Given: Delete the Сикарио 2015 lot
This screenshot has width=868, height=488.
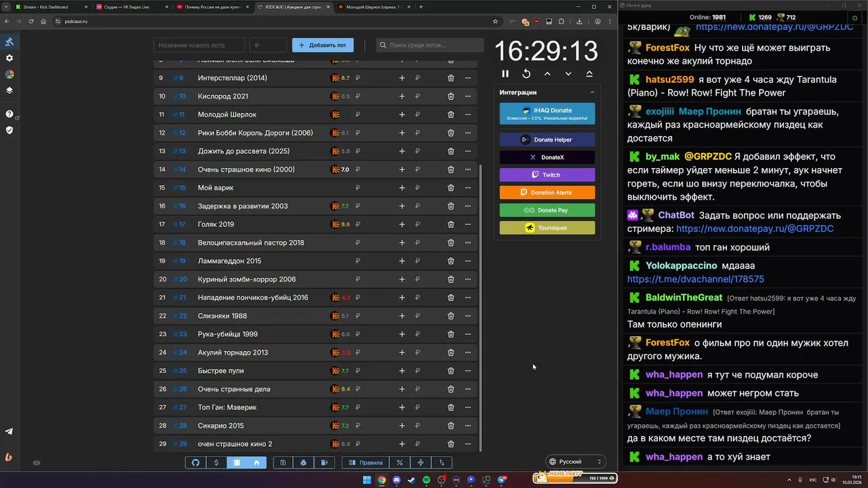Looking at the screenshot, I should click(x=451, y=426).
